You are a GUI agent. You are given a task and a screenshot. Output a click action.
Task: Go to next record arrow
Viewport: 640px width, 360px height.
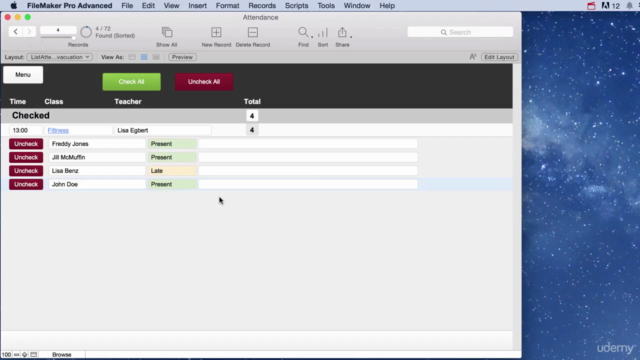(x=29, y=31)
